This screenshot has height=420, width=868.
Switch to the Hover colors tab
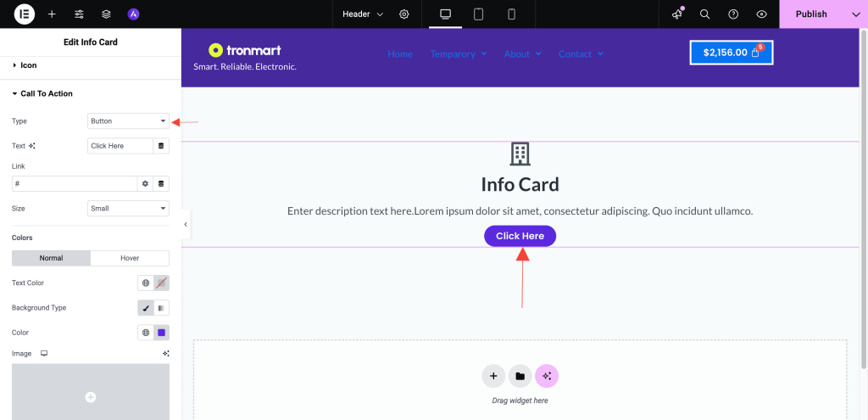[x=130, y=258]
